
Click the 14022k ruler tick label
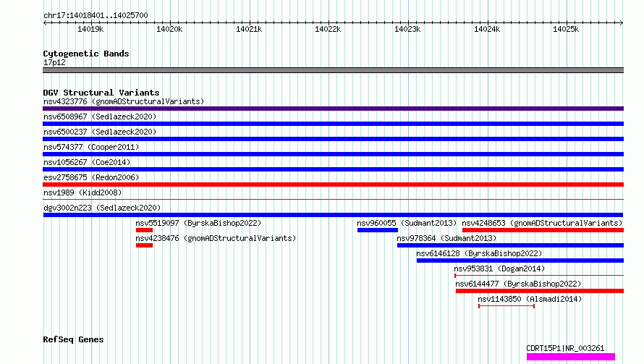pos(328,29)
